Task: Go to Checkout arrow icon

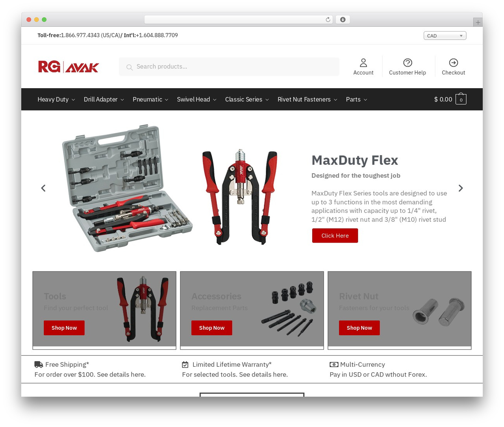Action: point(454,63)
